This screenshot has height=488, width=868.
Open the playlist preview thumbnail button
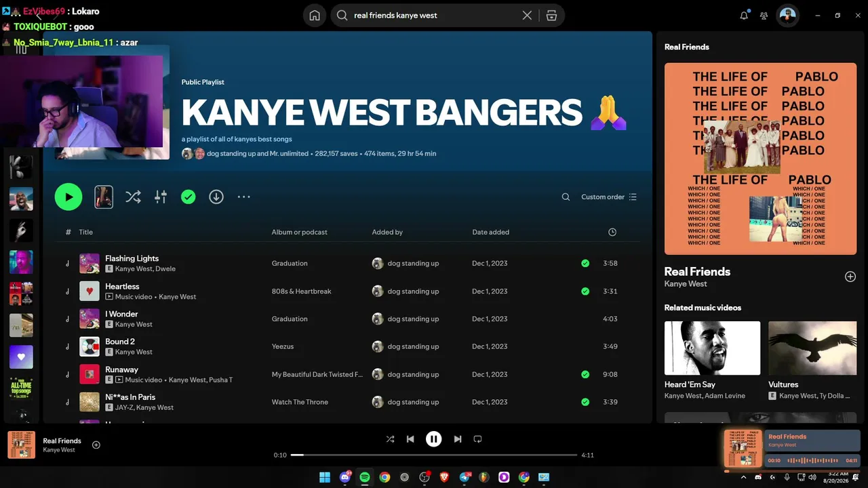point(104,197)
